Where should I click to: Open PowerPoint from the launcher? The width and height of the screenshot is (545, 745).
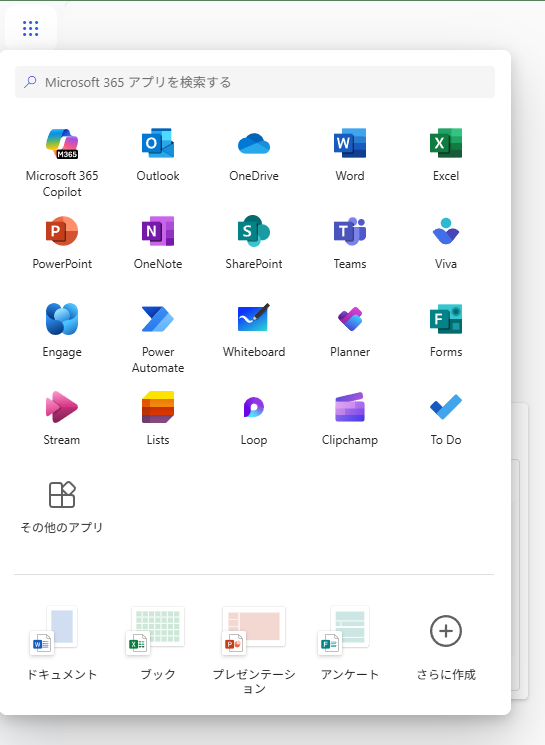[x=62, y=242]
